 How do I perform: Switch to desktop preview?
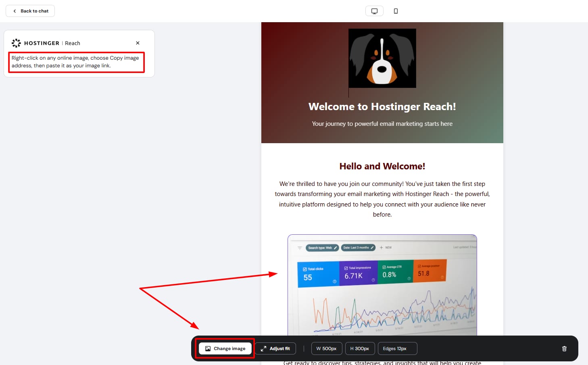(x=374, y=11)
